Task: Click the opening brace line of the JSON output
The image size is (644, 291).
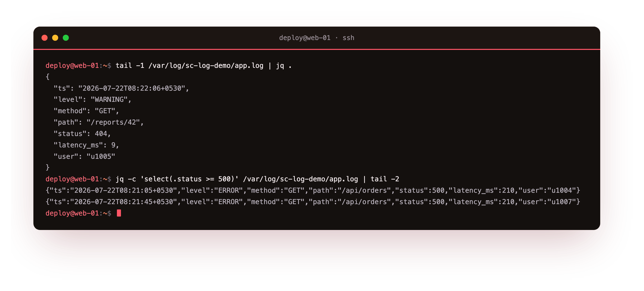Action: tap(48, 77)
